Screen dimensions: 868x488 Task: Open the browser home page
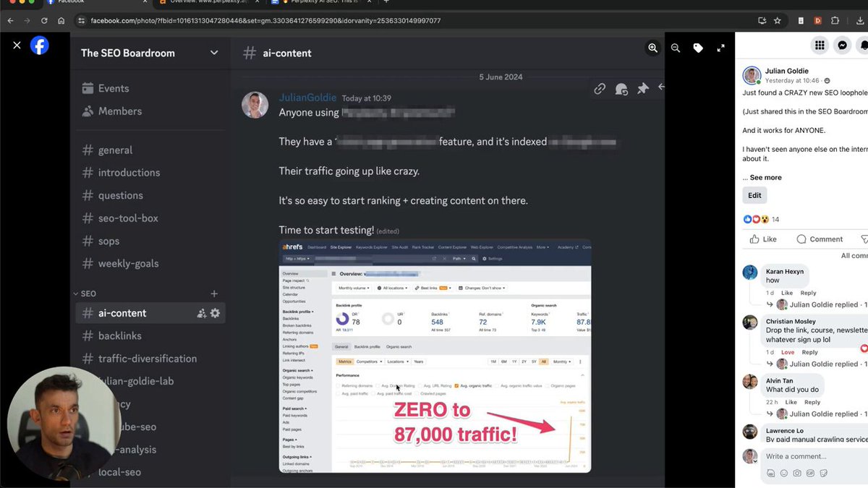pos(61,21)
